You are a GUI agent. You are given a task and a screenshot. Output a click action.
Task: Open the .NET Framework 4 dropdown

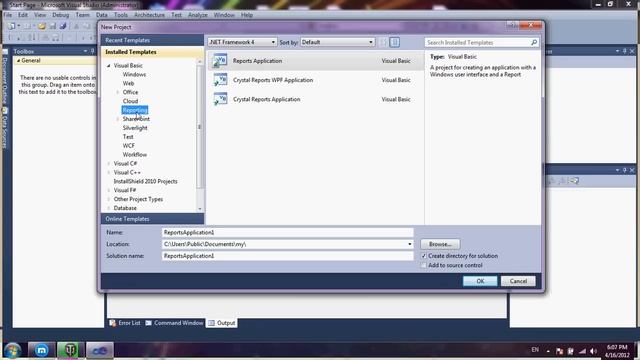(x=242, y=42)
